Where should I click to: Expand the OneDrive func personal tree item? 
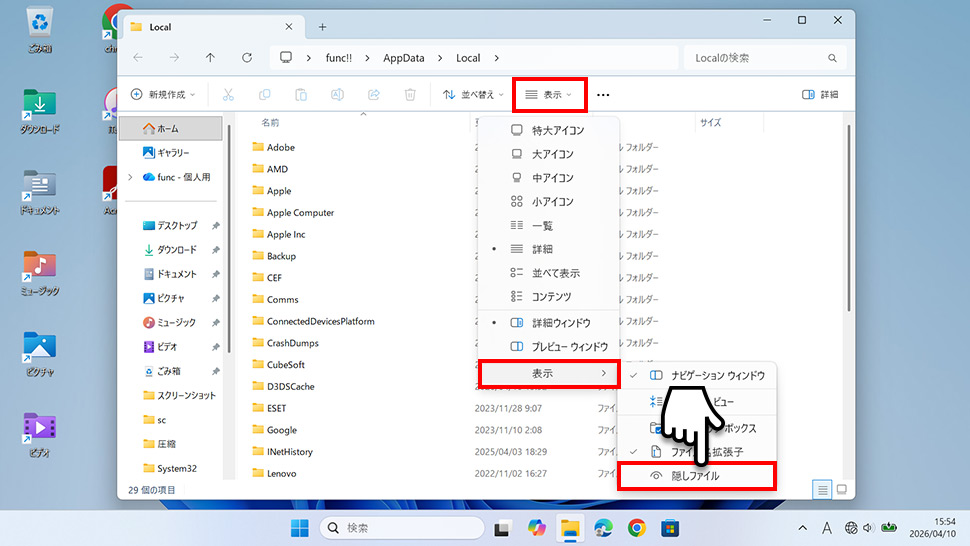tap(131, 177)
